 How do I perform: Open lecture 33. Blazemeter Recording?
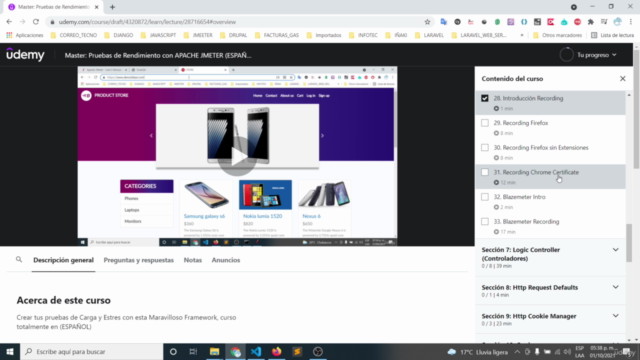tap(527, 222)
